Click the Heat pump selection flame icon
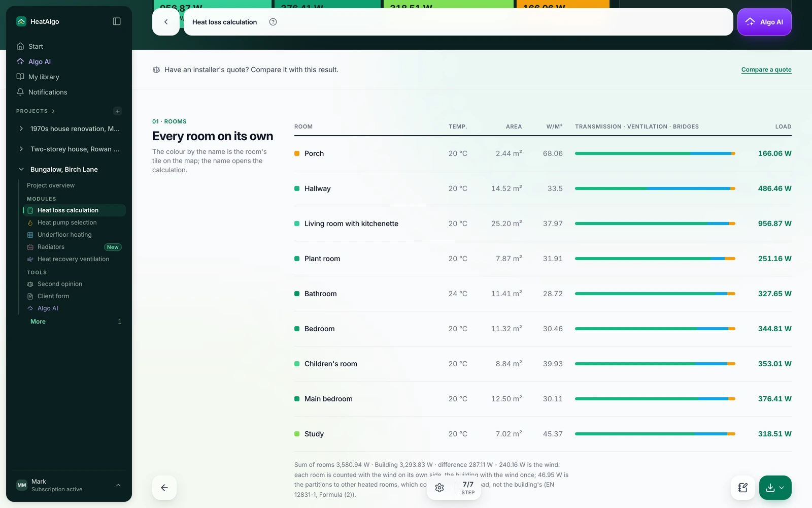 point(30,223)
